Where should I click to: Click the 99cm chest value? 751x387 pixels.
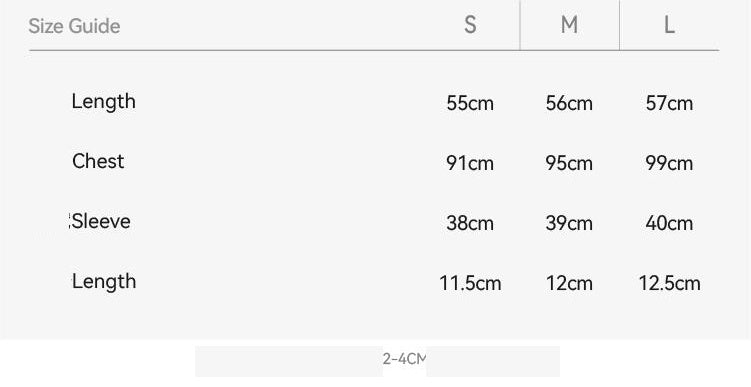[x=669, y=163]
